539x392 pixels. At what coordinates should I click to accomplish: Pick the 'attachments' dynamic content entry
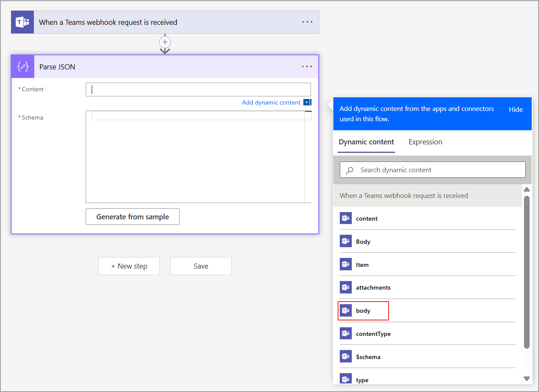[x=373, y=287]
